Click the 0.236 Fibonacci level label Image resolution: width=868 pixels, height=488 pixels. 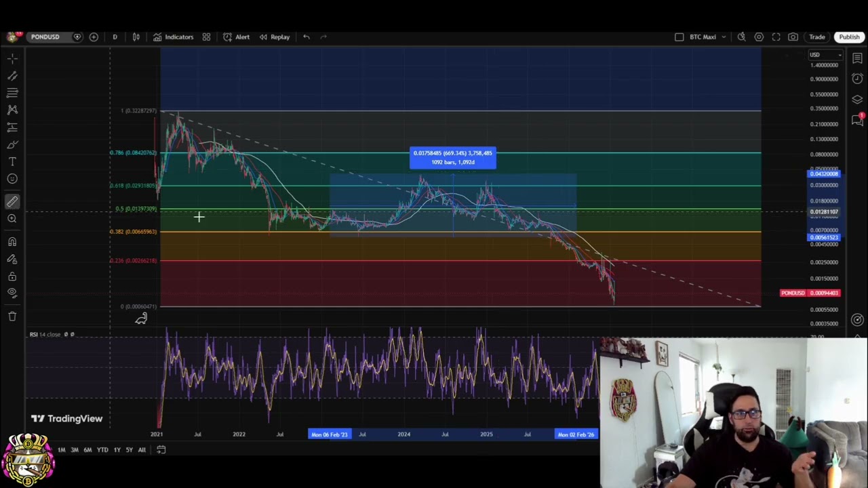click(x=133, y=260)
